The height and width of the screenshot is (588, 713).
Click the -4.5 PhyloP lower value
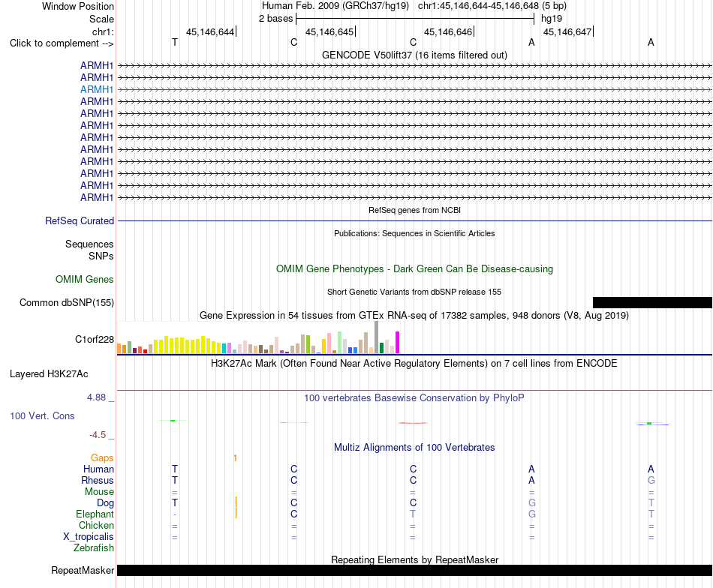coord(98,435)
